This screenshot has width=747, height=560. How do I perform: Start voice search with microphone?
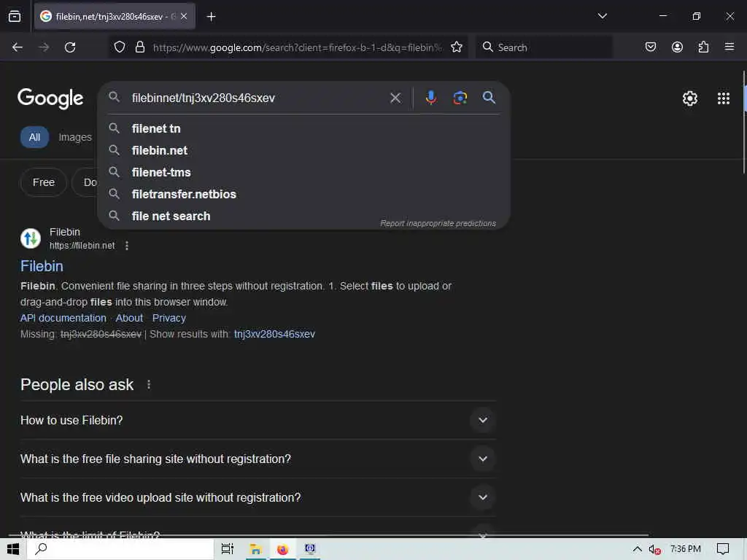pyautogui.click(x=430, y=98)
